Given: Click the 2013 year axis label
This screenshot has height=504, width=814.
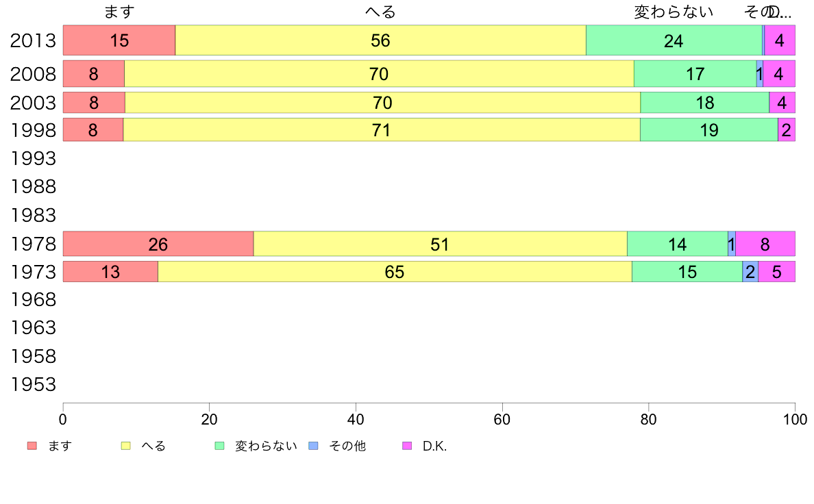Looking at the screenshot, I should [x=33, y=40].
